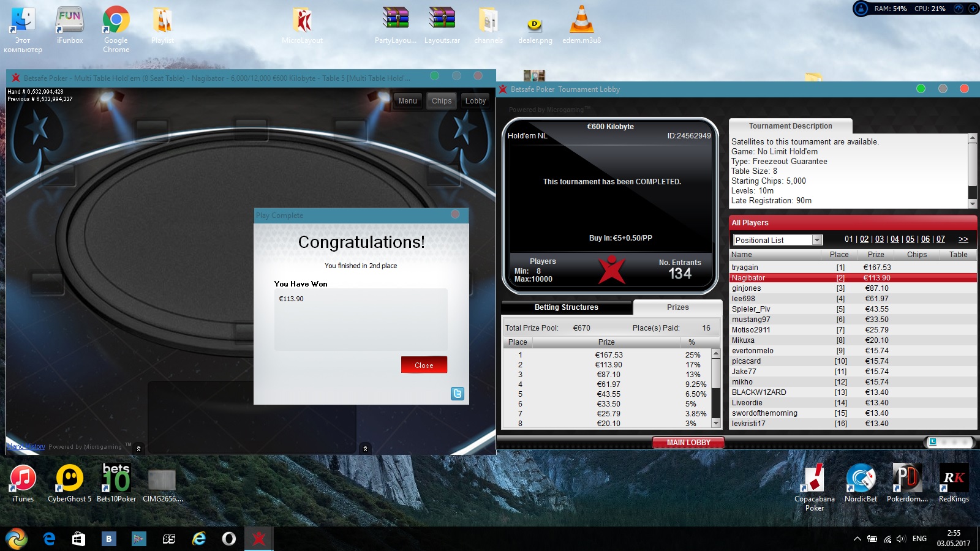Go to players page 05
The width and height of the screenshot is (980, 551).
point(910,239)
